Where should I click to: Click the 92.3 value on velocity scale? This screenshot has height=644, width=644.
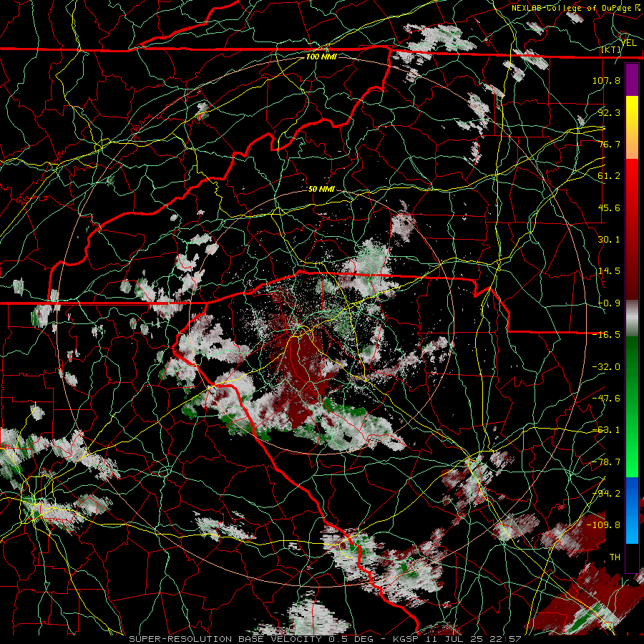609,112
